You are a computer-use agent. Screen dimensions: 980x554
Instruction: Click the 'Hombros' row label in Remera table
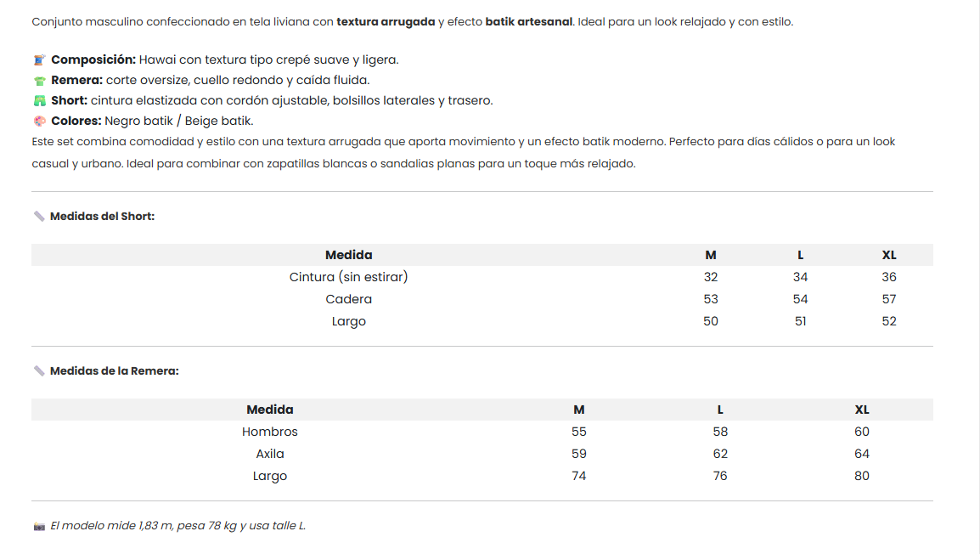click(270, 432)
